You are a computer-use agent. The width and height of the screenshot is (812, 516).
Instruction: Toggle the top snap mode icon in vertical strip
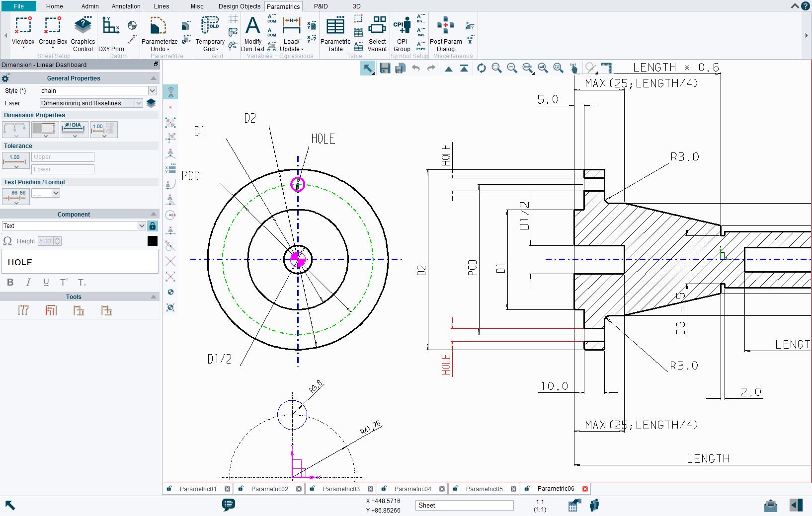[170, 92]
